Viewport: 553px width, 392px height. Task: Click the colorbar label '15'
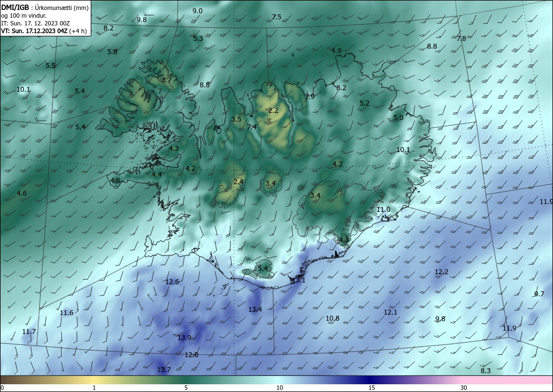(372, 388)
